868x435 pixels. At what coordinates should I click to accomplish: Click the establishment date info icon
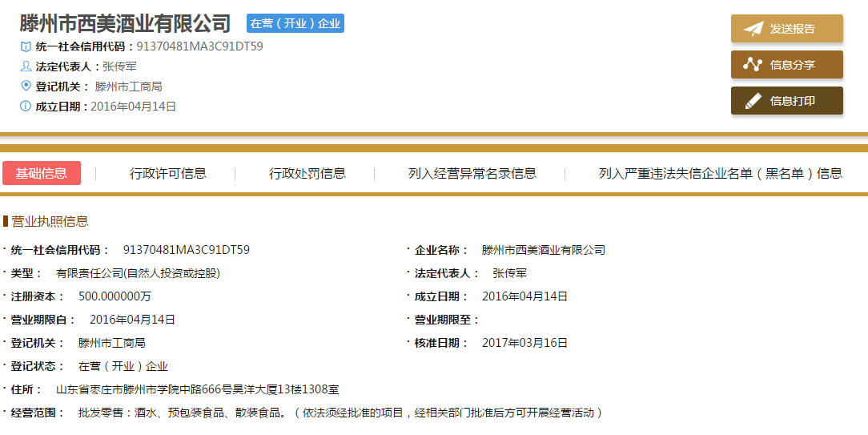(26, 107)
